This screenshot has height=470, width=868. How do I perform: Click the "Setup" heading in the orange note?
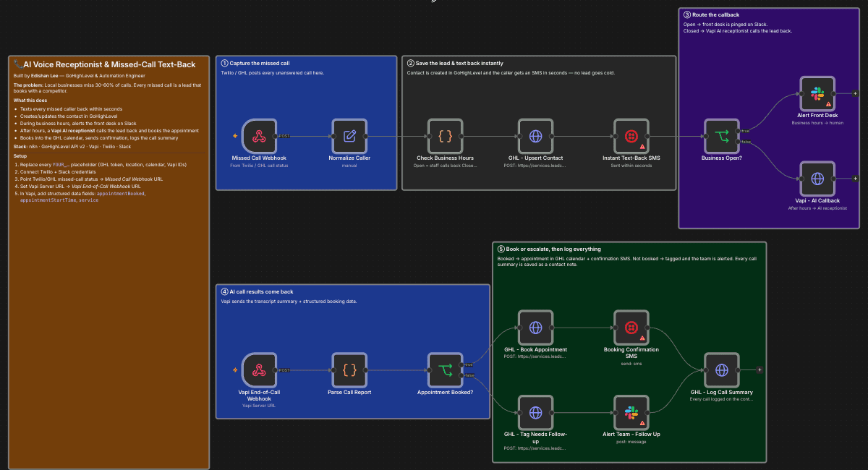coord(20,155)
